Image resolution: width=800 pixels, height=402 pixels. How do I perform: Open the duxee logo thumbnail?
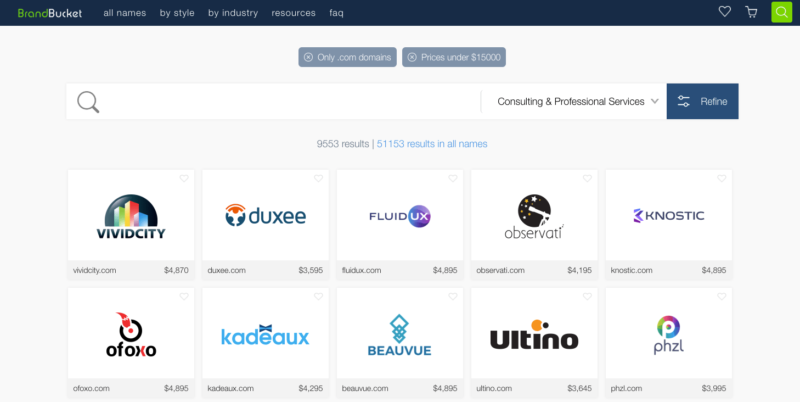[x=265, y=216]
